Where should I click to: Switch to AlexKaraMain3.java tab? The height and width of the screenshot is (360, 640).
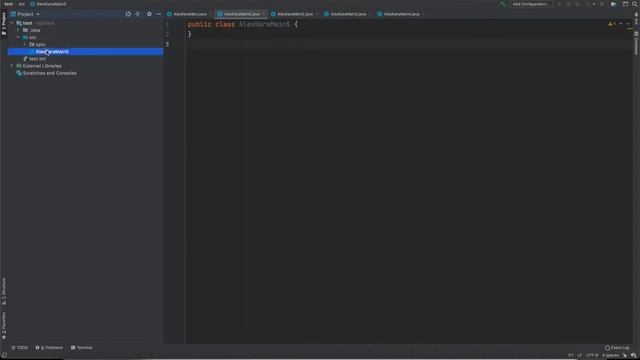click(348, 14)
